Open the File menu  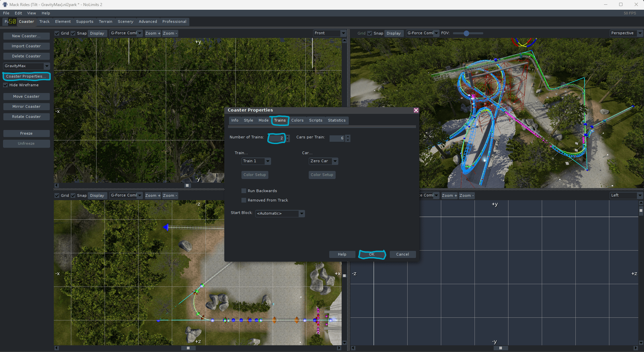click(6, 13)
